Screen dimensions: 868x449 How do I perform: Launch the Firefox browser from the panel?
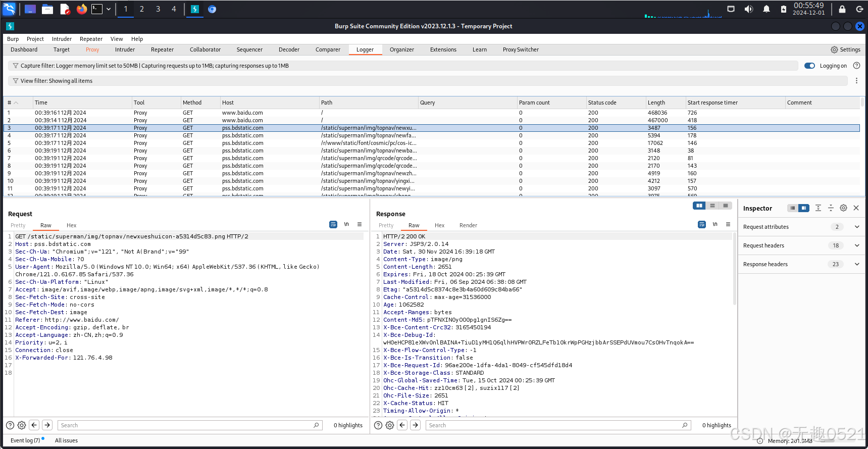(x=81, y=9)
